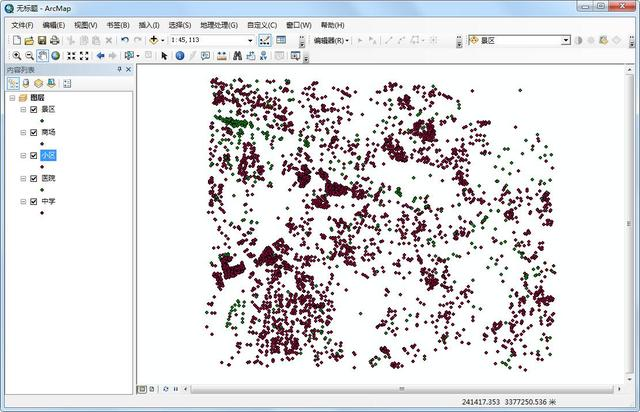Screen dimensions: 640x412
Task: Uncheck the 医院 layer checkbox
Action: 34,178
